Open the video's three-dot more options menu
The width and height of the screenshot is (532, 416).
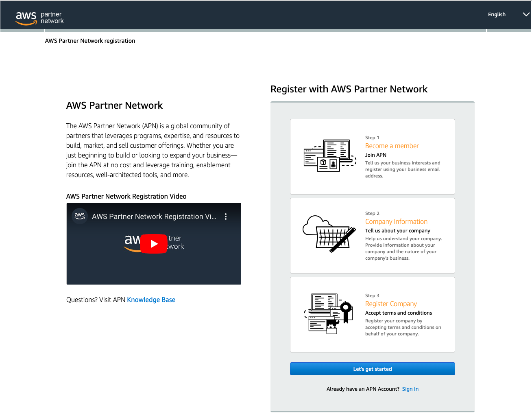click(226, 217)
